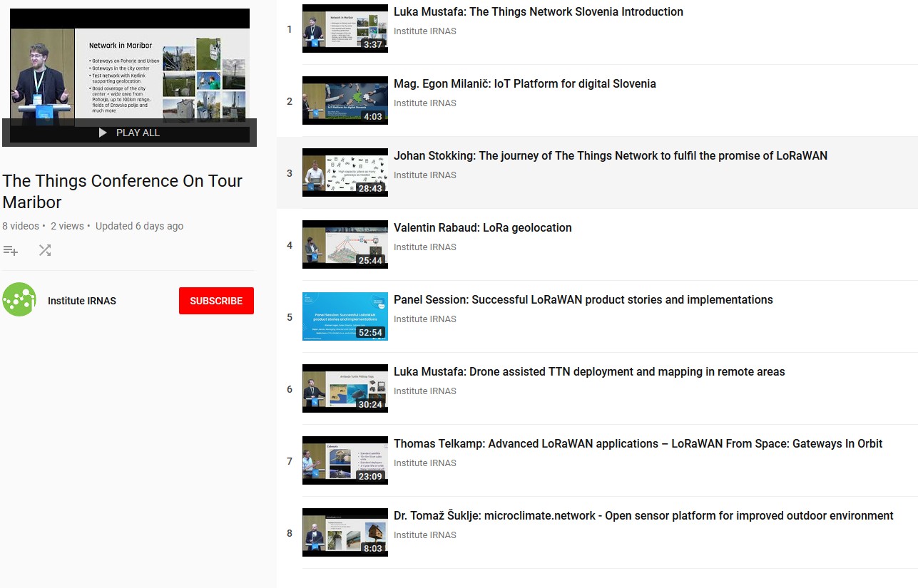Click Institute IRNAS under Johan Stokking video
The image size is (918, 588).
point(425,175)
